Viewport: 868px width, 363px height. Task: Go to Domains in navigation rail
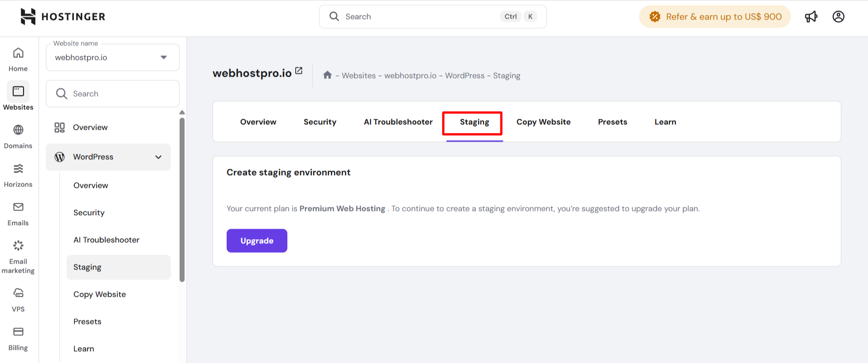[x=18, y=137]
